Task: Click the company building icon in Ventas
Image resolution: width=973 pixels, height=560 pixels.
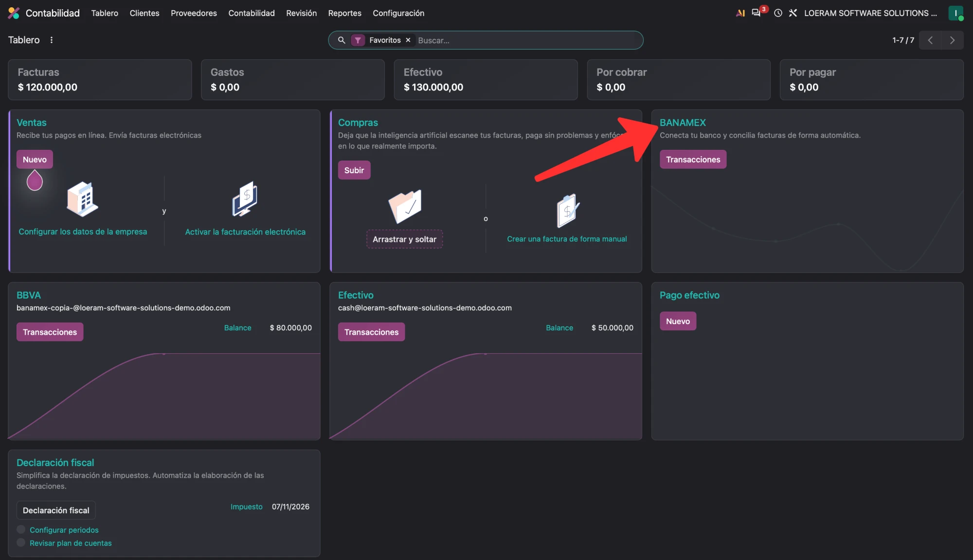Action: click(82, 199)
